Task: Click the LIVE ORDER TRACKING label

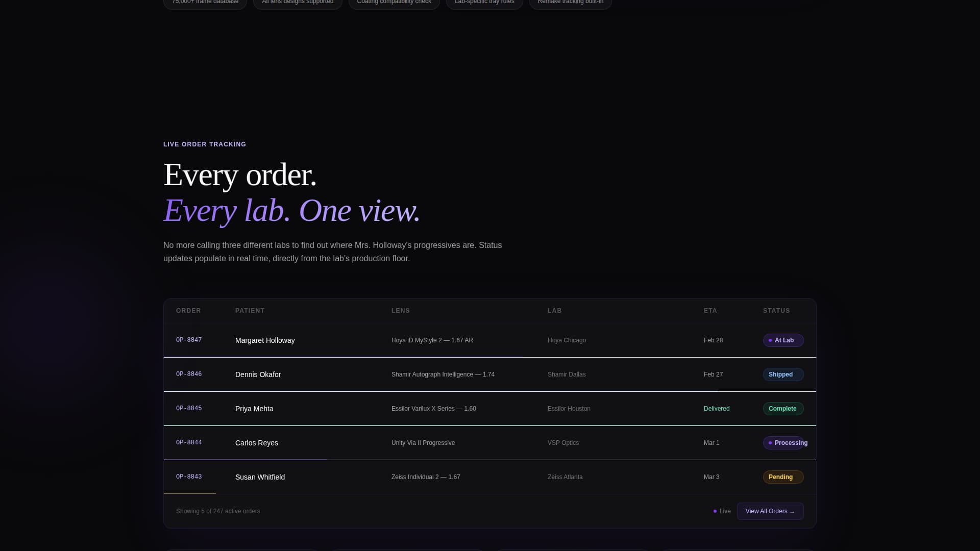Action: (205, 144)
